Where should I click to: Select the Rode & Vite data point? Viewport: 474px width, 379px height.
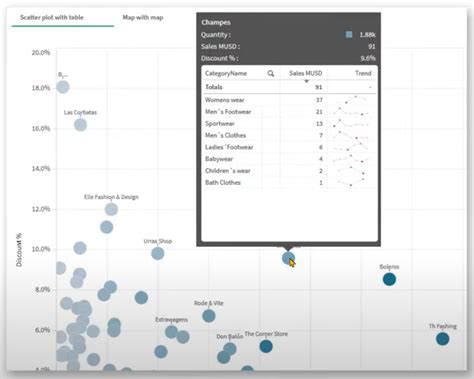point(209,316)
